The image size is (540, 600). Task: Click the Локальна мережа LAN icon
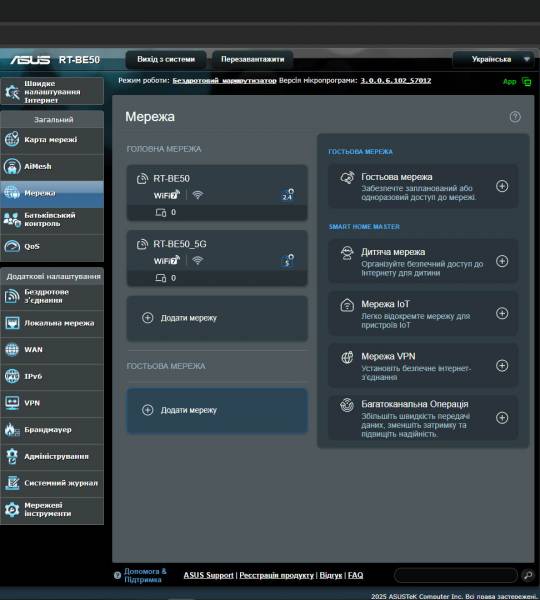[12, 323]
